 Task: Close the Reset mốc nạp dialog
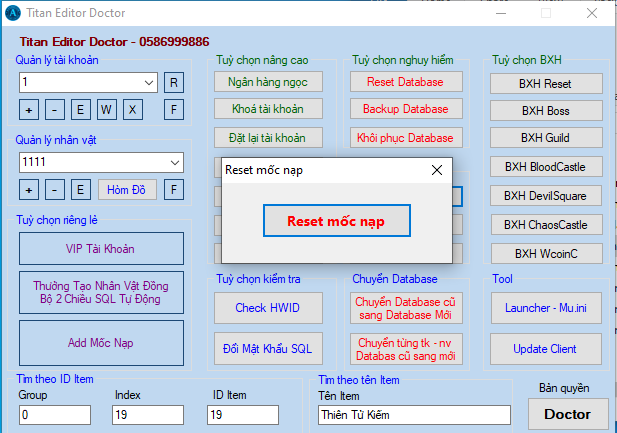(x=436, y=170)
